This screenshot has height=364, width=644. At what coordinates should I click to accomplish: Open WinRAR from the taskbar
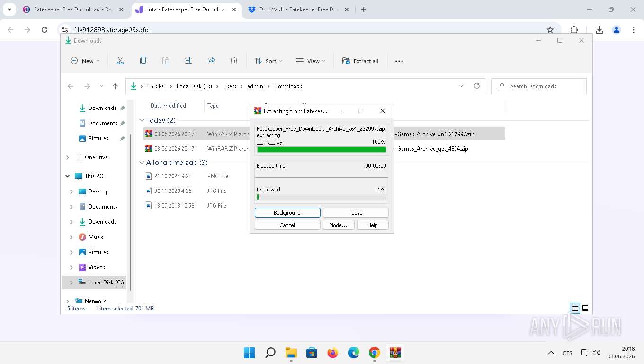tap(395, 353)
